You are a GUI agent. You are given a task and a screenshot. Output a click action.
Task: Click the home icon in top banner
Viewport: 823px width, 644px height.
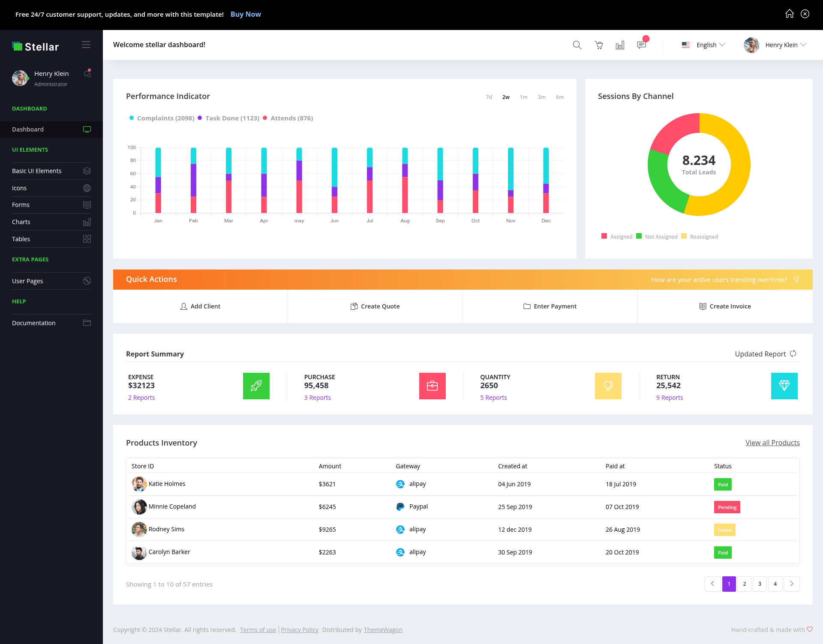[x=789, y=14]
